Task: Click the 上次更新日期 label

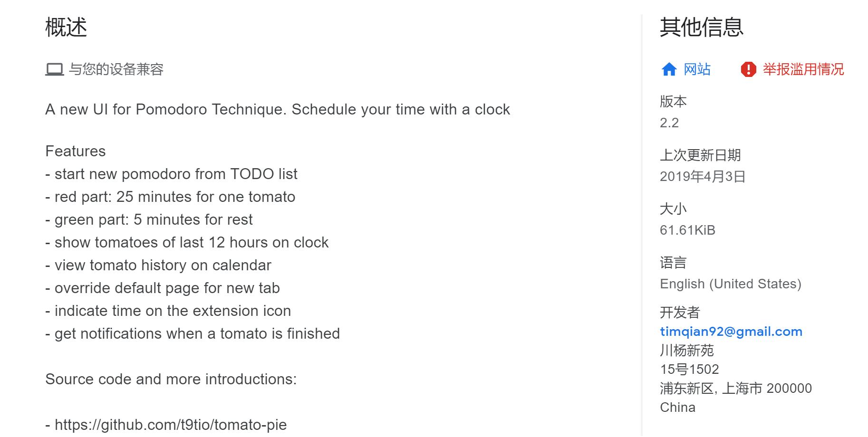Action: click(x=700, y=155)
